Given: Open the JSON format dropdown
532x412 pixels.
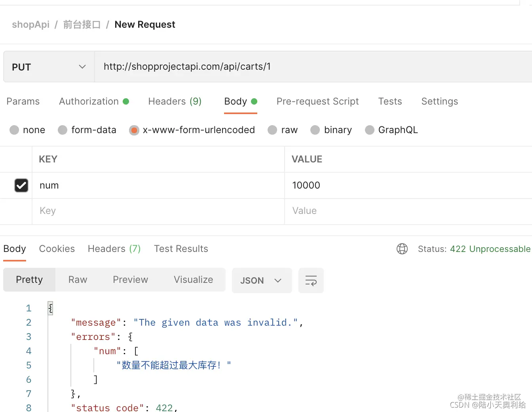Looking at the screenshot, I should pyautogui.click(x=262, y=280).
